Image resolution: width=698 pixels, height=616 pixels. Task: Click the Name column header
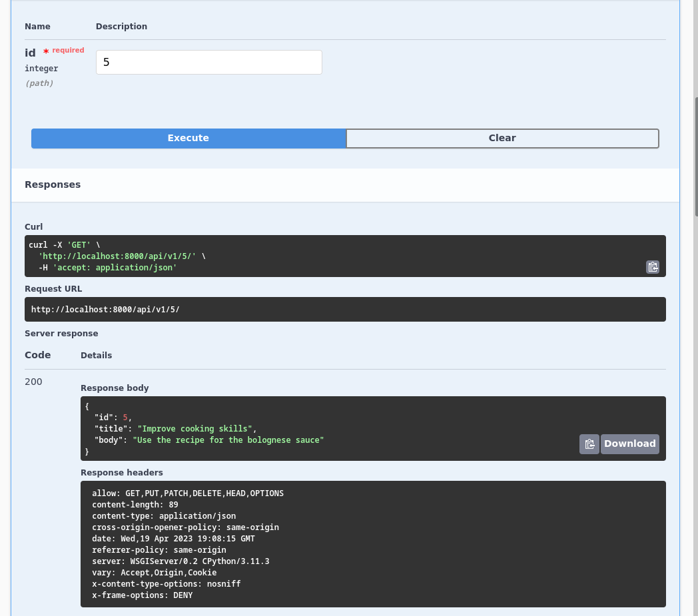pos(37,26)
